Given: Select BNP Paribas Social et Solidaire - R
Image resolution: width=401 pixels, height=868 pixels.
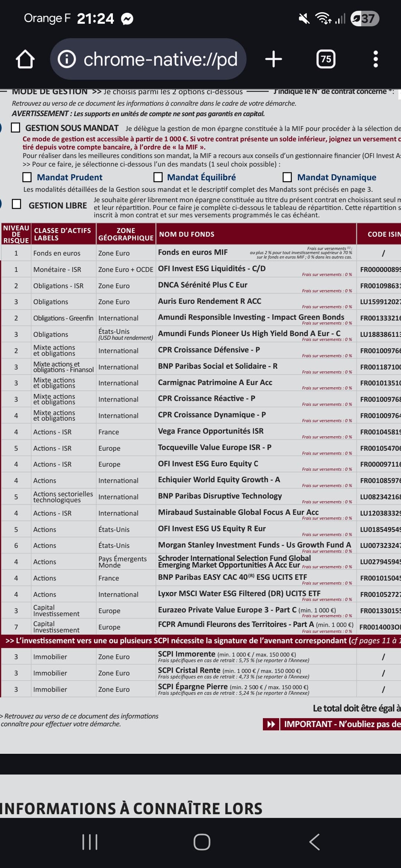Looking at the screenshot, I should [x=218, y=366].
